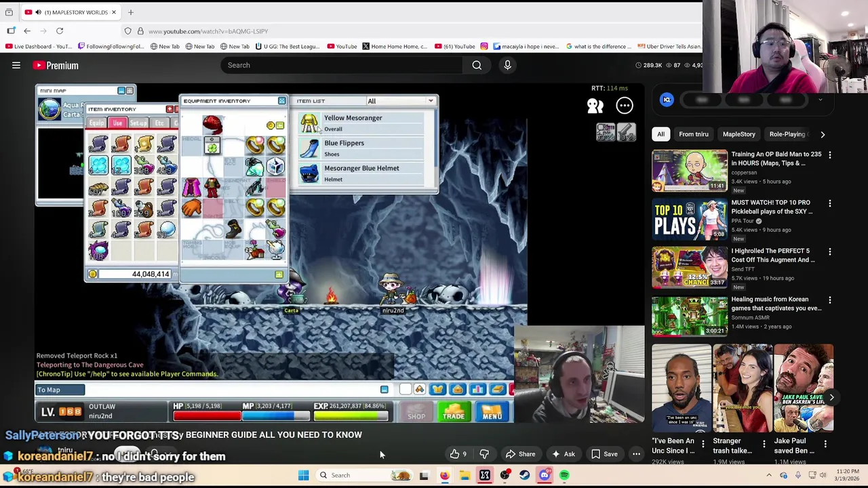The height and width of the screenshot is (488, 868).
Task: Open options for Training An OP Bald Man
Action: pyautogui.click(x=829, y=155)
